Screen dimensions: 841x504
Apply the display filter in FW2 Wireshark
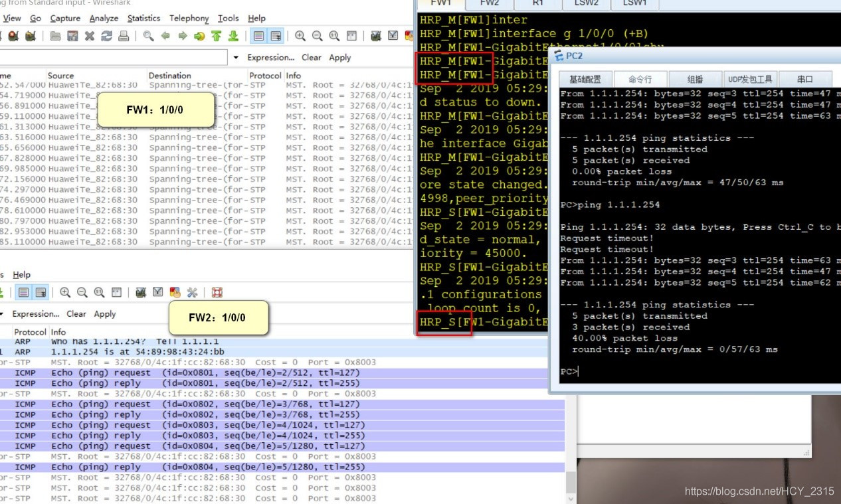click(105, 314)
